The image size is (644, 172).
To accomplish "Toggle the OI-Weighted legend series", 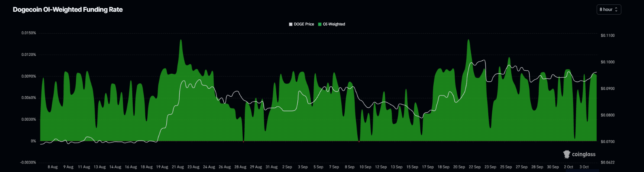I will [332, 24].
